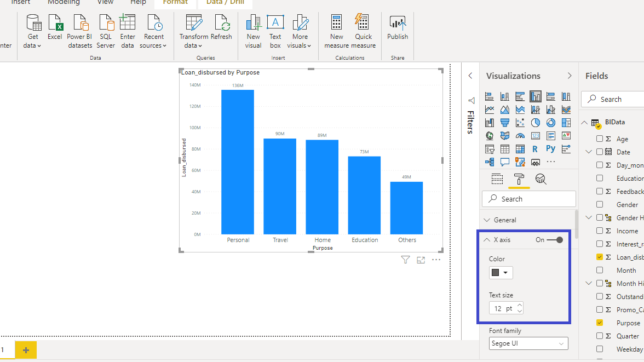
Task: Click the filter icon below the chart
Action: [x=405, y=260]
